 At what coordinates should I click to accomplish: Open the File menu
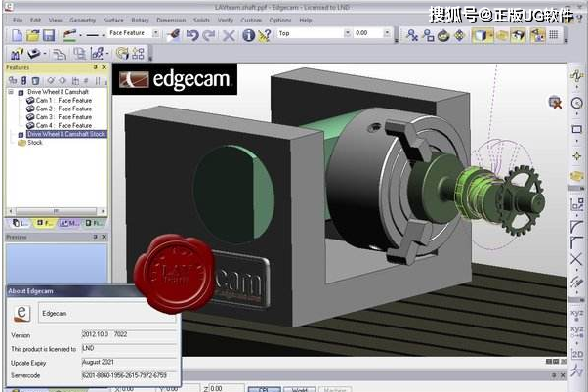point(18,20)
